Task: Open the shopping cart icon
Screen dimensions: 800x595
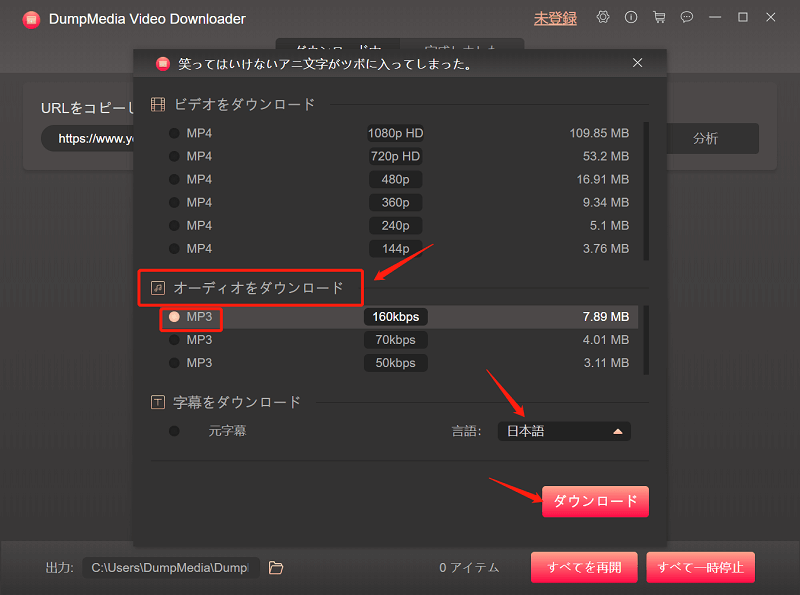Action: click(x=659, y=18)
